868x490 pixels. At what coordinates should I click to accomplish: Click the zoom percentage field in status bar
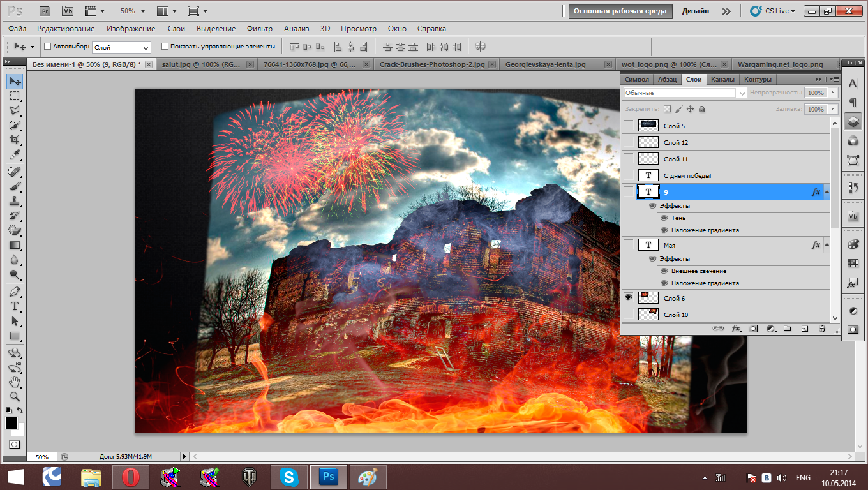[42, 457]
